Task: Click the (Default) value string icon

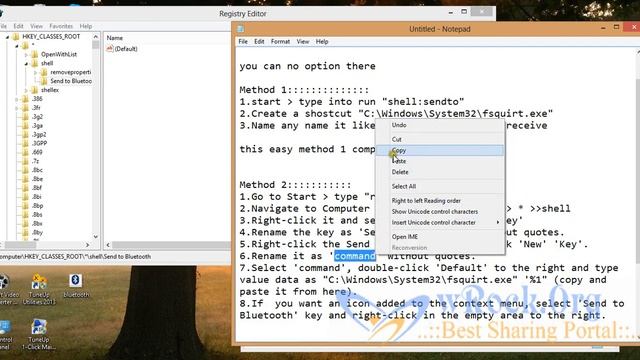Action: [x=109, y=49]
